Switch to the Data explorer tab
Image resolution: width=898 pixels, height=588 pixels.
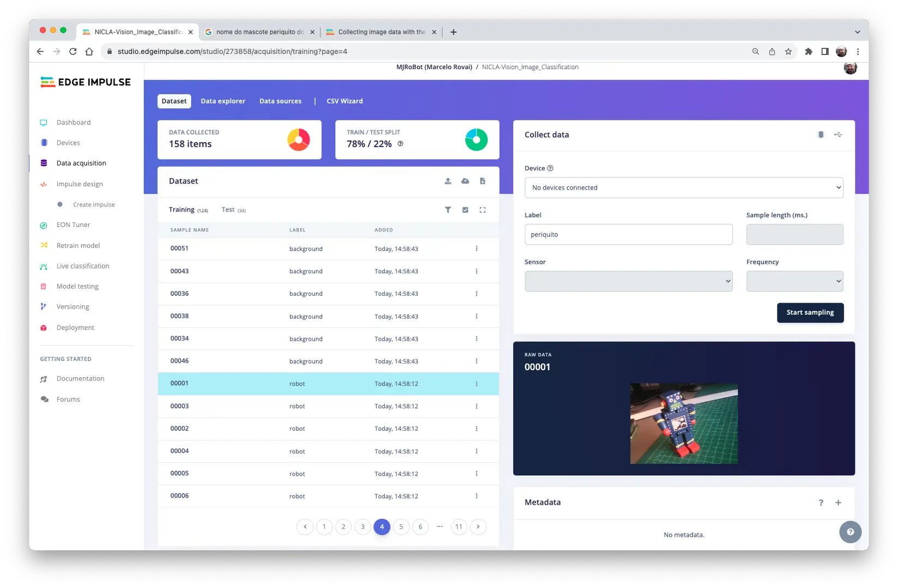click(x=223, y=101)
